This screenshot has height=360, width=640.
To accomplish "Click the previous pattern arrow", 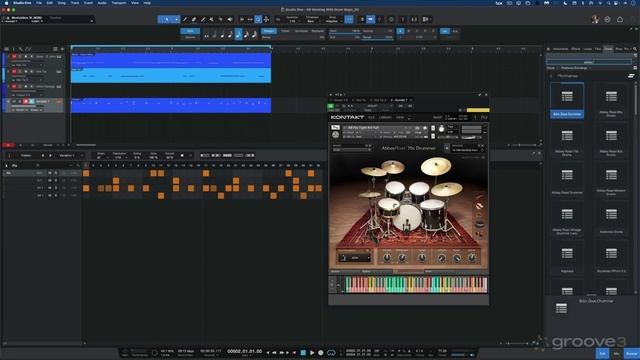I will click(x=43, y=156).
